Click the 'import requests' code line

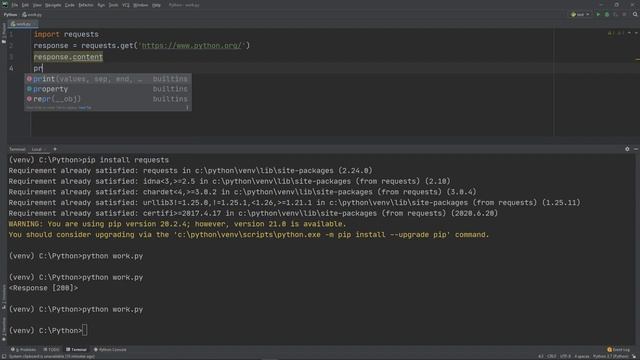click(x=66, y=34)
